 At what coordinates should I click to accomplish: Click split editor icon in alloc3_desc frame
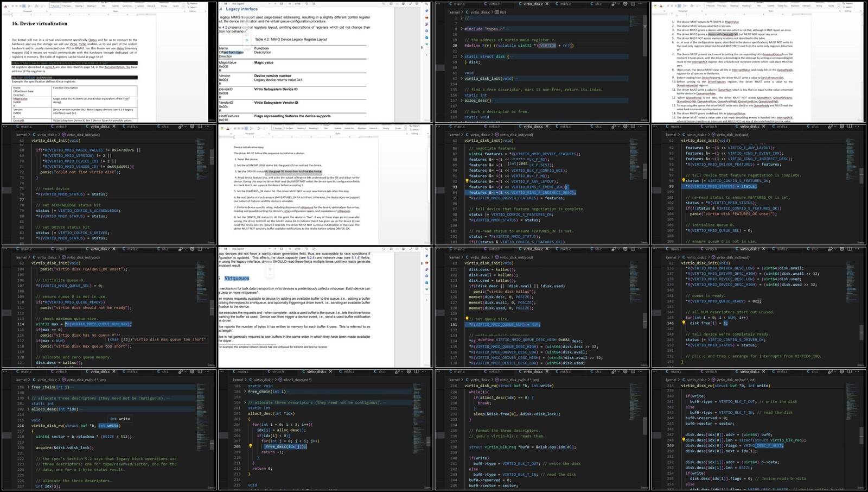[417, 371]
